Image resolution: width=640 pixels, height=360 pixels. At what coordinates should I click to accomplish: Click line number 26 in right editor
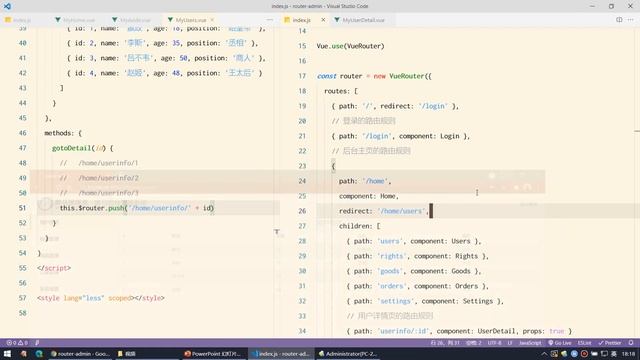point(302,211)
